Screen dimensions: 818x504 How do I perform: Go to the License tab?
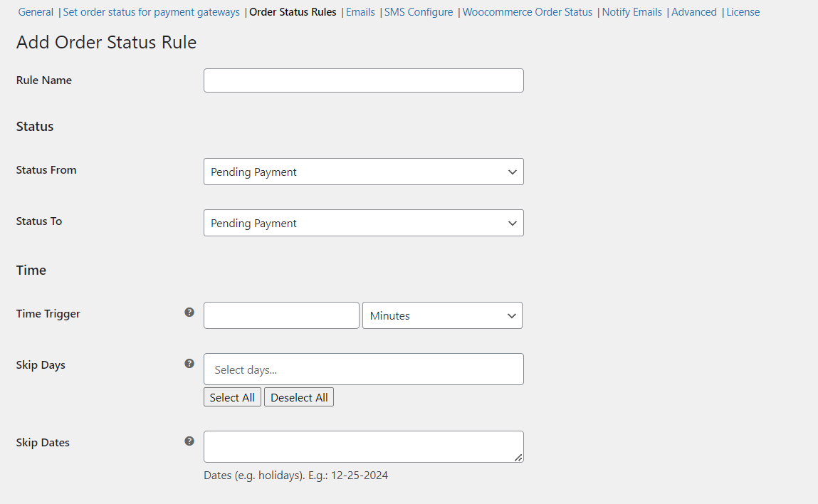click(x=743, y=12)
